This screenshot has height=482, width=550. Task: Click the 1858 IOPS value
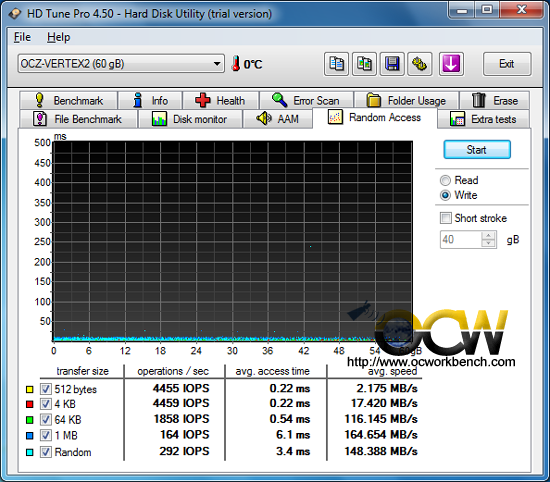[x=181, y=419]
